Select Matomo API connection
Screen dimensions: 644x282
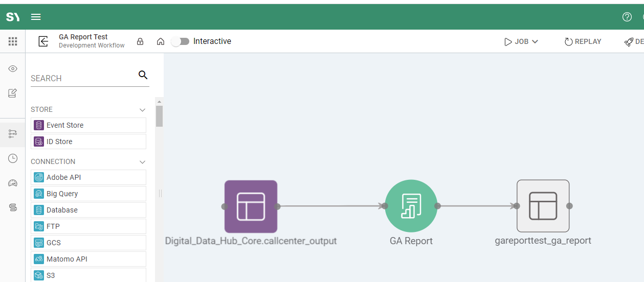(88, 259)
